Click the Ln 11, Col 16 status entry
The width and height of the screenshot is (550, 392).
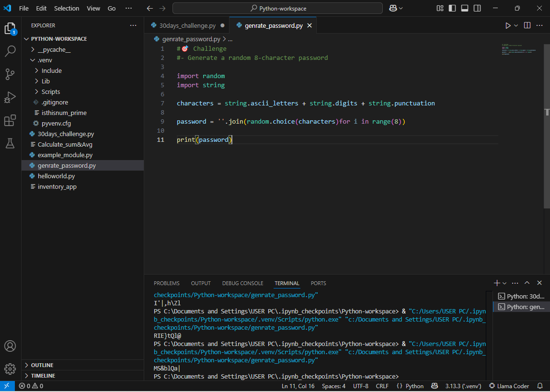click(298, 386)
